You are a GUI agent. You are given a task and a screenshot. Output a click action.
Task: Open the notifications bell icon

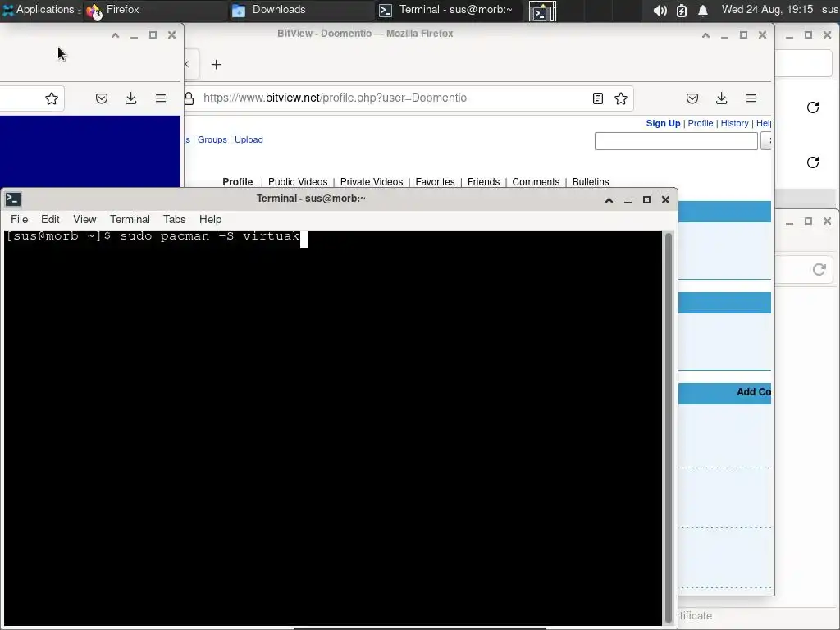(x=702, y=10)
